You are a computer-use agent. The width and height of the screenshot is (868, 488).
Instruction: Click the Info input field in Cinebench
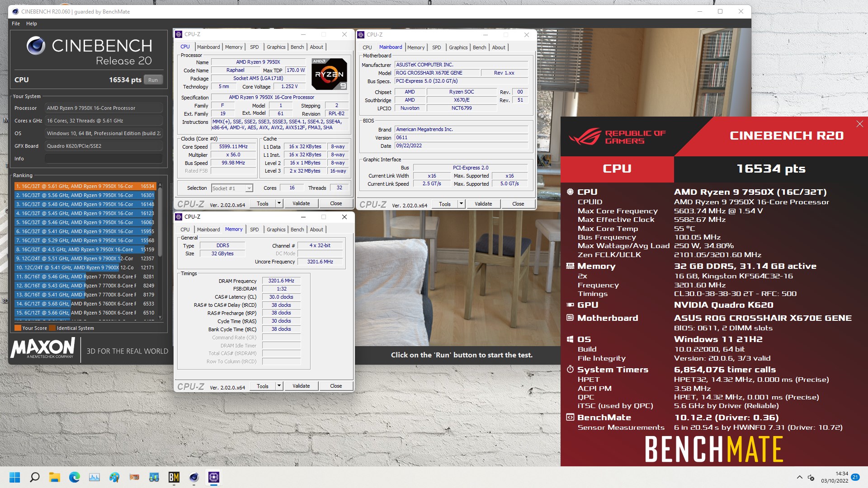(x=104, y=159)
